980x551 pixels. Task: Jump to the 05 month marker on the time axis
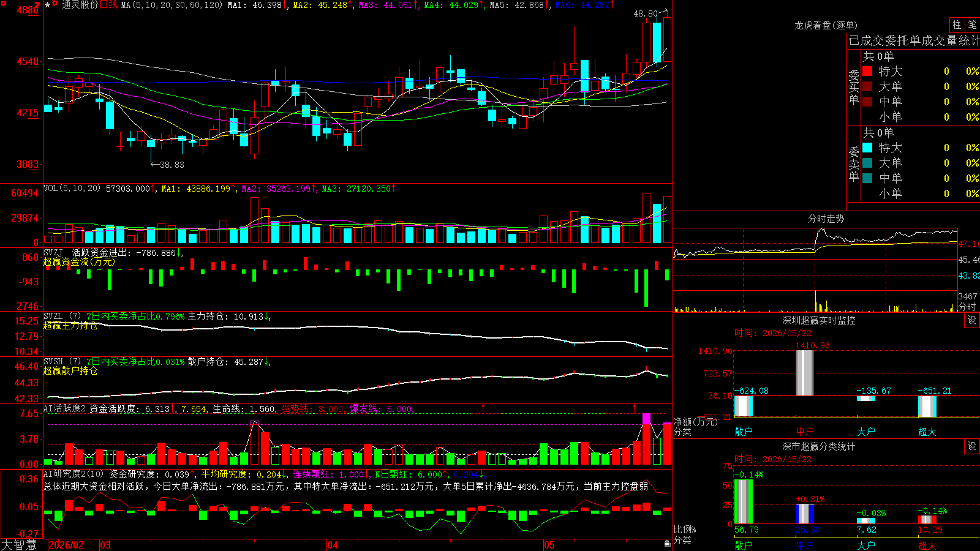549,545
